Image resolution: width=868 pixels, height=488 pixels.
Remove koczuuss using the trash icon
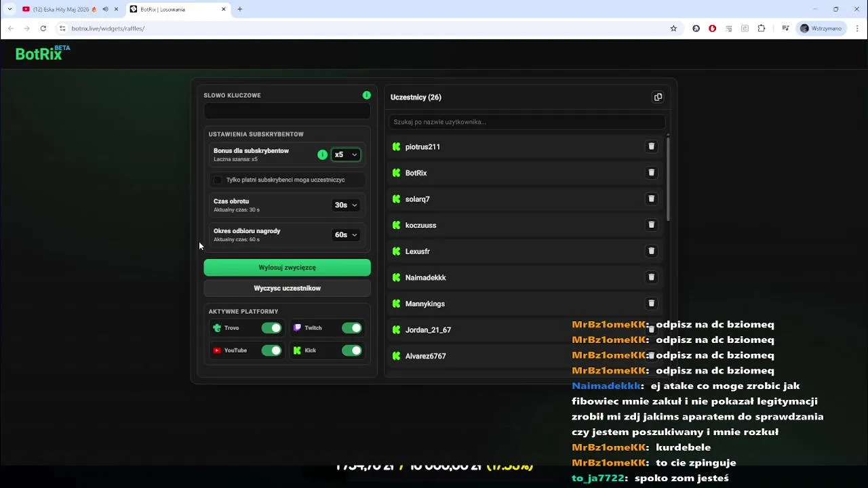(651, 225)
